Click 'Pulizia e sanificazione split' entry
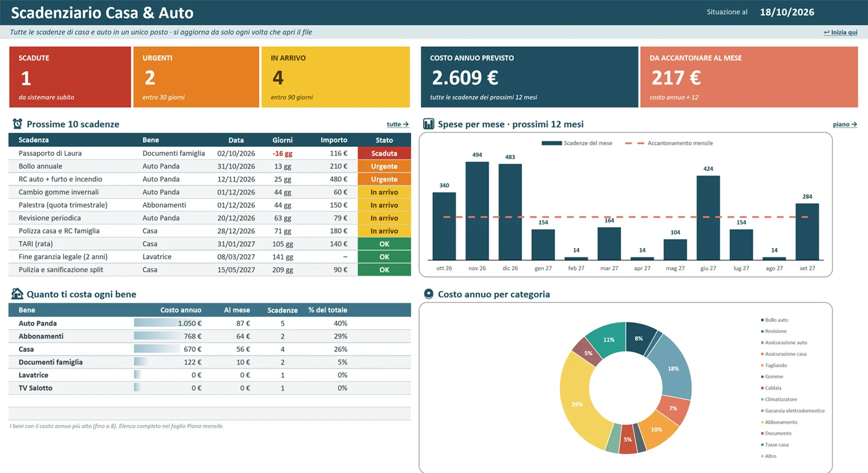The width and height of the screenshot is (868, 473). click(61, 270)
